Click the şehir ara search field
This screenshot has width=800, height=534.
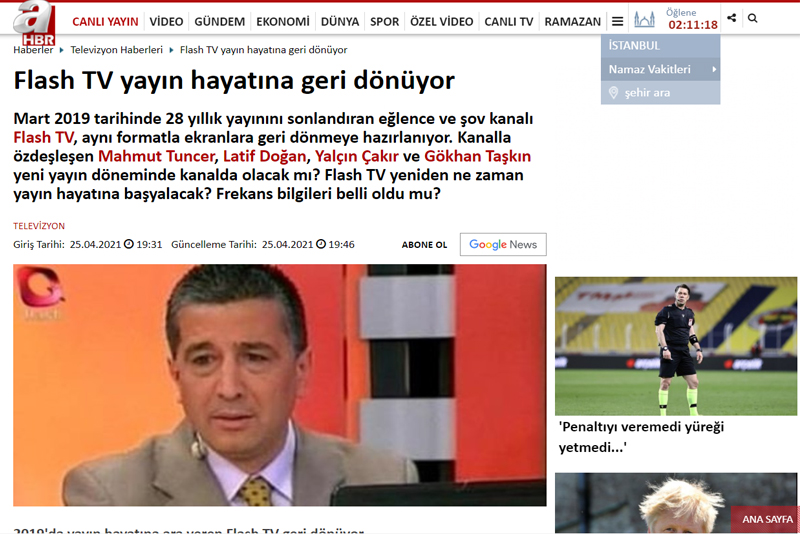click(661, 93)
